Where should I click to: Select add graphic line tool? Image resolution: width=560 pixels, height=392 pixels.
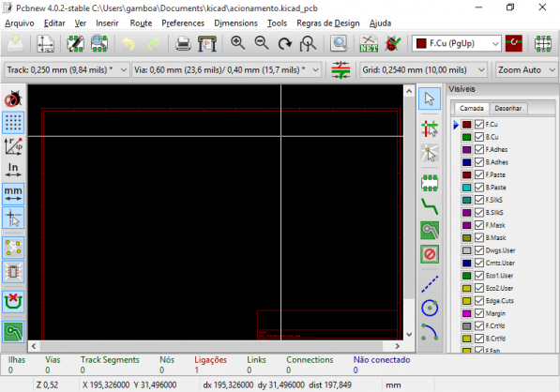[430, 284]
